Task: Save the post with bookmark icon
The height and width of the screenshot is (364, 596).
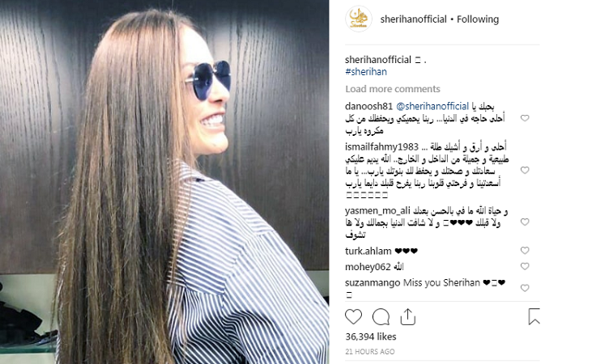Action: pos(534,316)
